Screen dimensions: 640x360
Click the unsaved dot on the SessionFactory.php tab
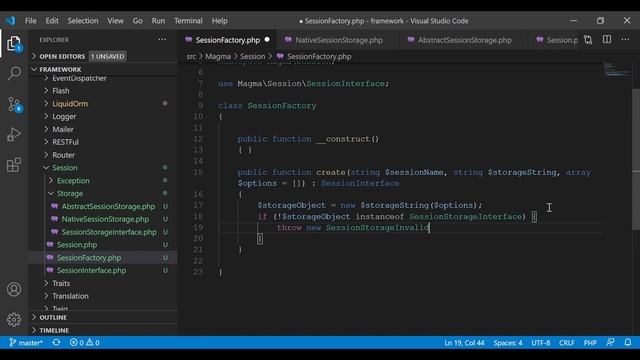coord(267,40)
